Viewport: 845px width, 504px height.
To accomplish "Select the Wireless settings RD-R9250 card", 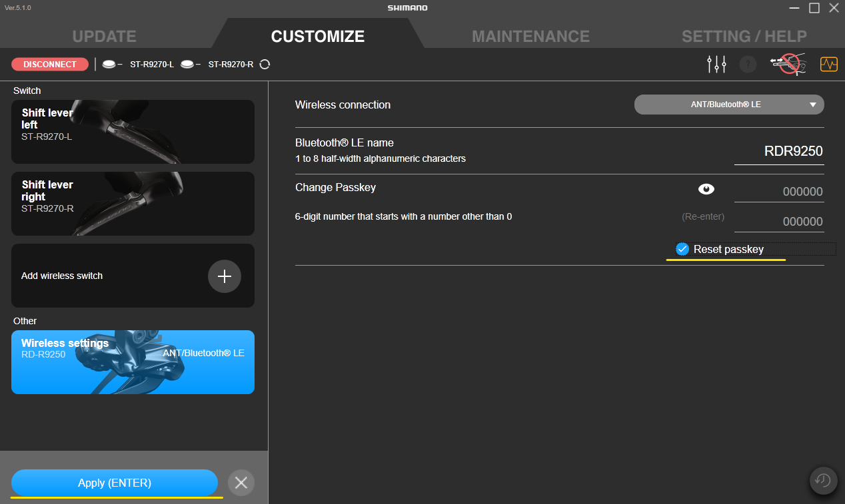I will pyautogui.click(x=133, y=362).
